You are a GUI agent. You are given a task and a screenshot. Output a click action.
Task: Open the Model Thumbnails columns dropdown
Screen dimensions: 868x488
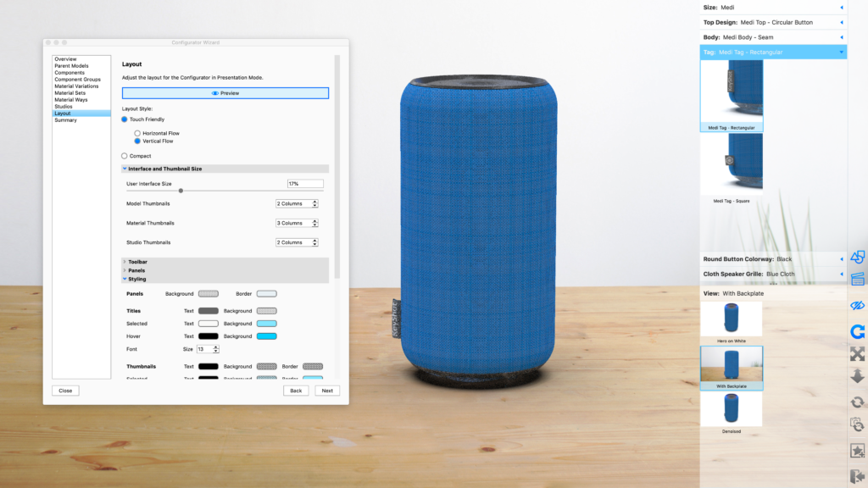coord(297,204)
